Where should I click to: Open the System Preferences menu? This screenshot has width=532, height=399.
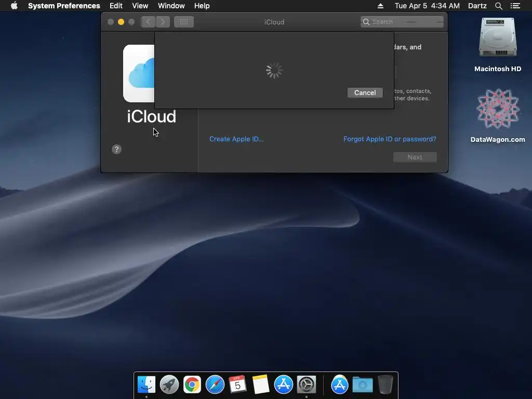pos(64,6)
